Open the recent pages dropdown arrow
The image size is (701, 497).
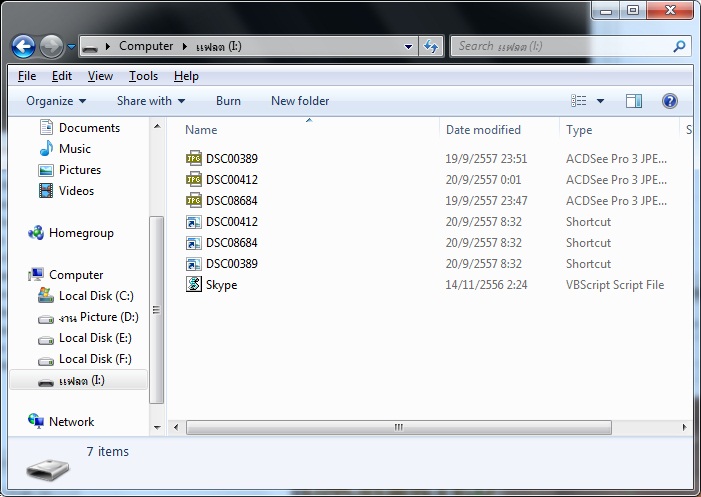pyautogui.click(x=71, y=46)
